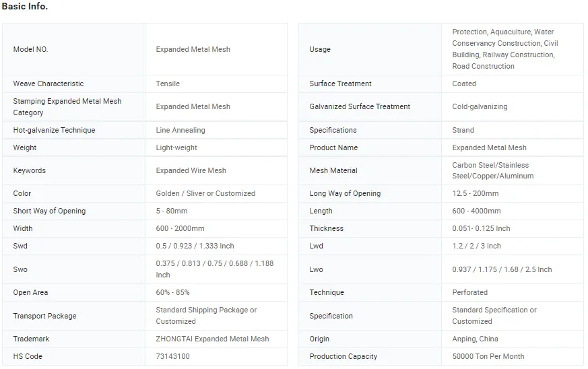
Task: Click the Short Way of Opening label
Action: [49, 211]
